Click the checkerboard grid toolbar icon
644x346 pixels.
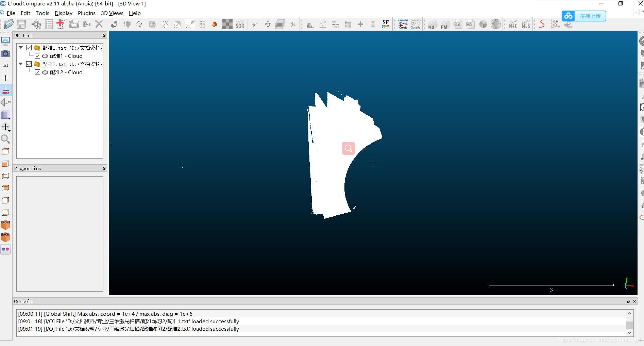(227, 24)
